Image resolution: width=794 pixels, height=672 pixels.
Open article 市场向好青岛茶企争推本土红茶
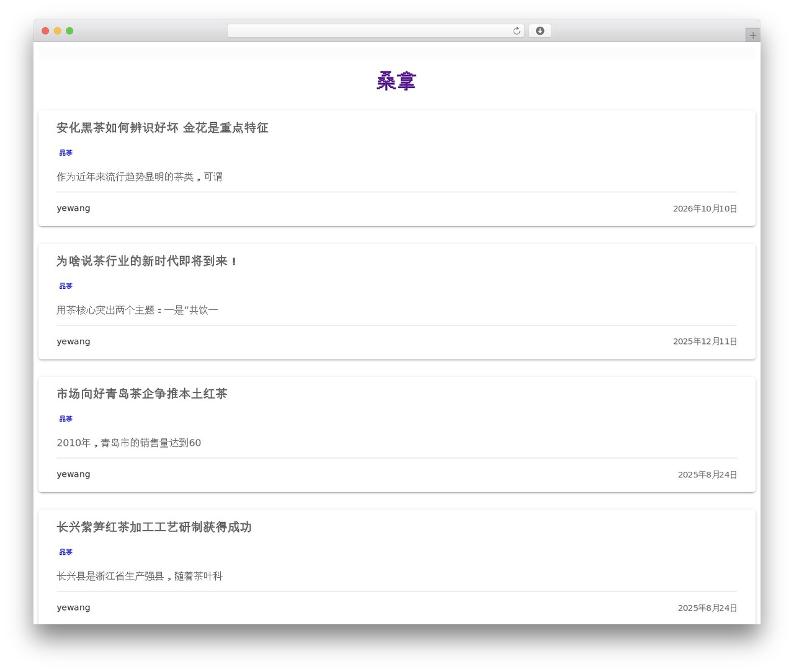click(142, 394)
